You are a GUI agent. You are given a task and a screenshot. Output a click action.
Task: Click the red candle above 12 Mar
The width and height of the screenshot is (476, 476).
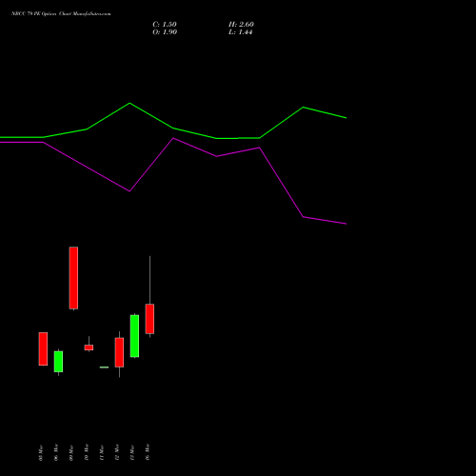coord(119,352)
